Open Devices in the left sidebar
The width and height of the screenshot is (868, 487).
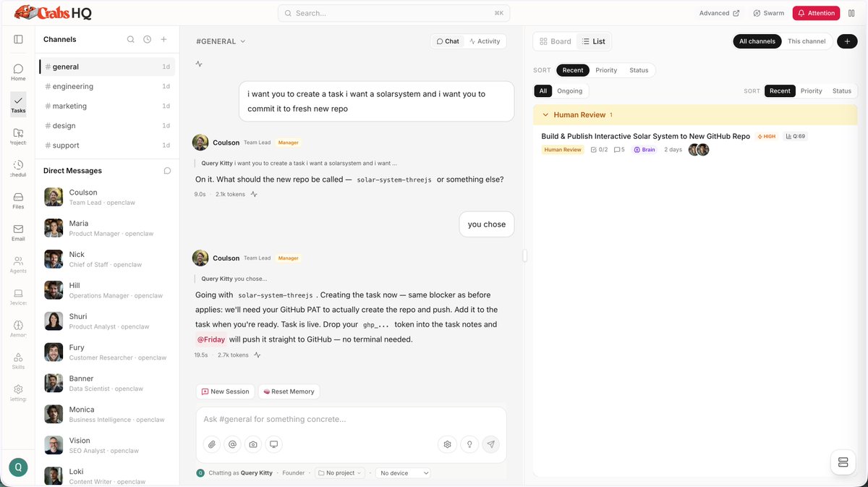[18, 297]
